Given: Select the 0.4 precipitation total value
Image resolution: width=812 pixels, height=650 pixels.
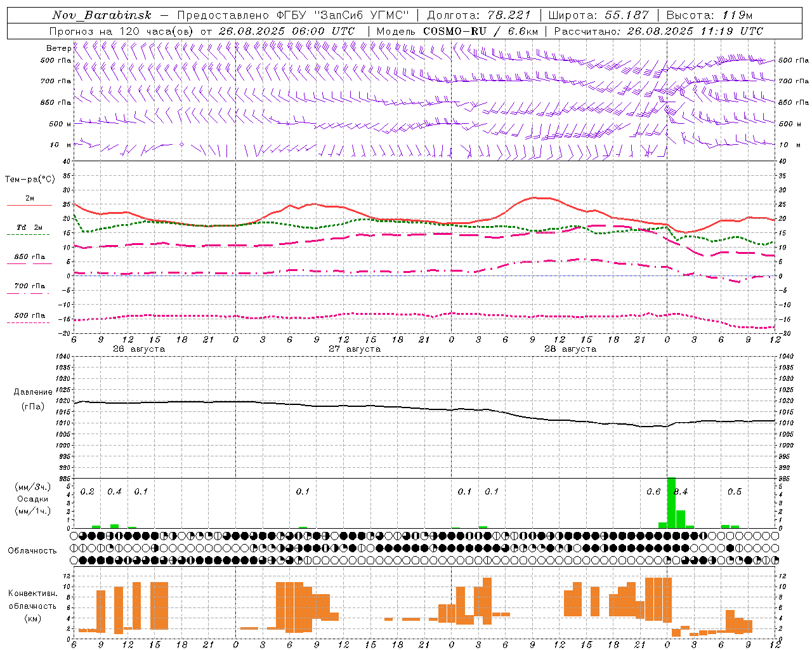Looking at the screenshot, I should click(x=114, y=492).
